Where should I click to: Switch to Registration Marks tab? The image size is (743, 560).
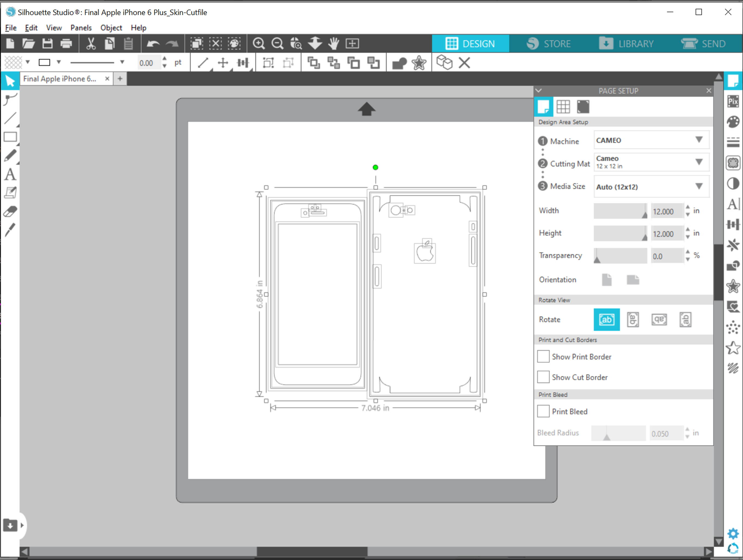[583, 107]
